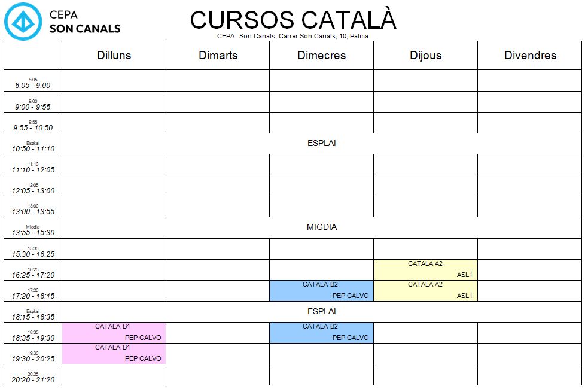588x389 pixels.
Task: Select the Dilluns column header
Action: pyautogui.click(x=114, y=56)
